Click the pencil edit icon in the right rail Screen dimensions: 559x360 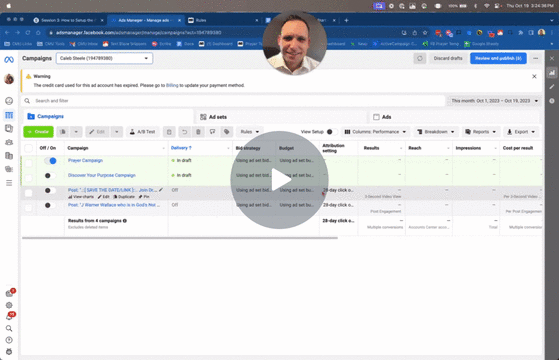552,87
